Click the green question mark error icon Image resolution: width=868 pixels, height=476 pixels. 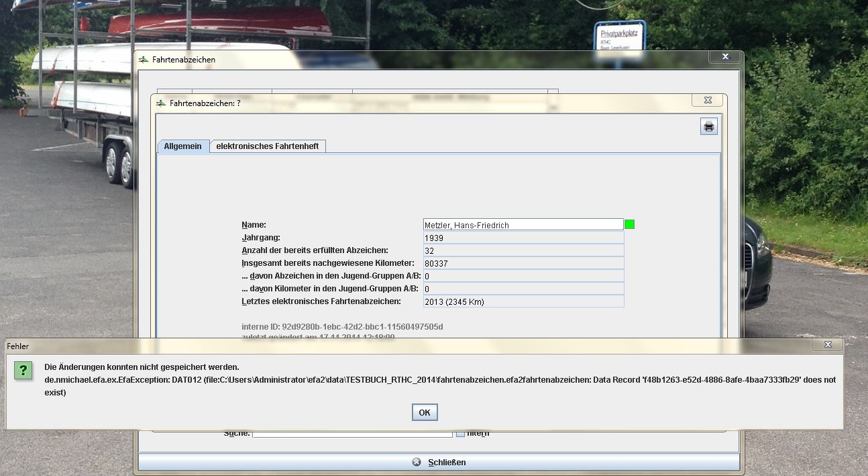tap(23, 370)
